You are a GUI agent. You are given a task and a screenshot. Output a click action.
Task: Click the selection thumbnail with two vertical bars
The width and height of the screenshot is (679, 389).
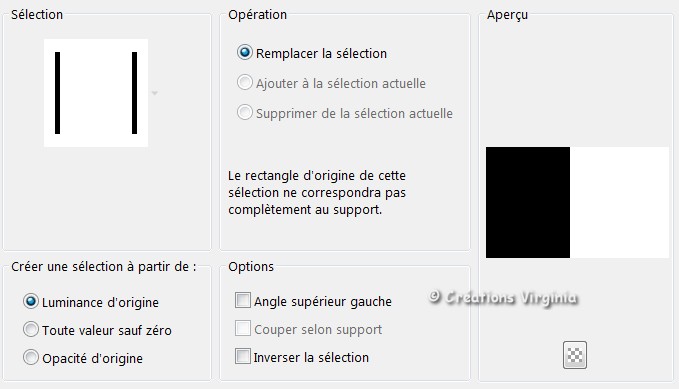pyautogui.click(x=96, y=93)
